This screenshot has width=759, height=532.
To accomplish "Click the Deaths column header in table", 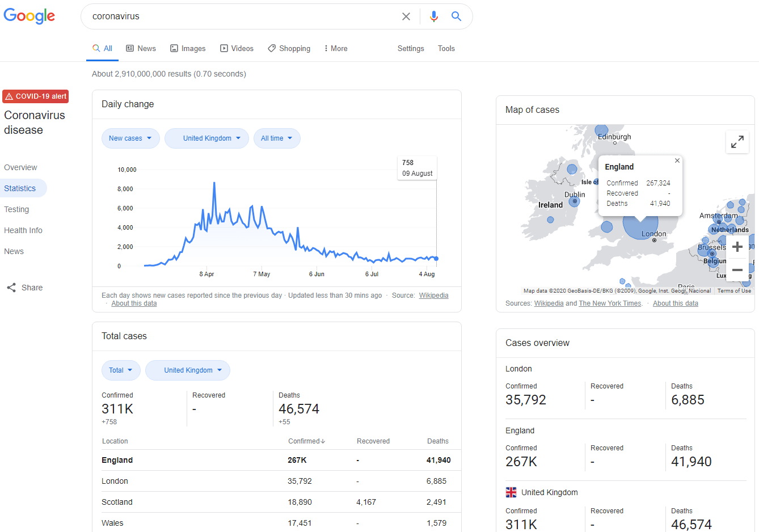I will pyautogui.click(x=437, y=441).
